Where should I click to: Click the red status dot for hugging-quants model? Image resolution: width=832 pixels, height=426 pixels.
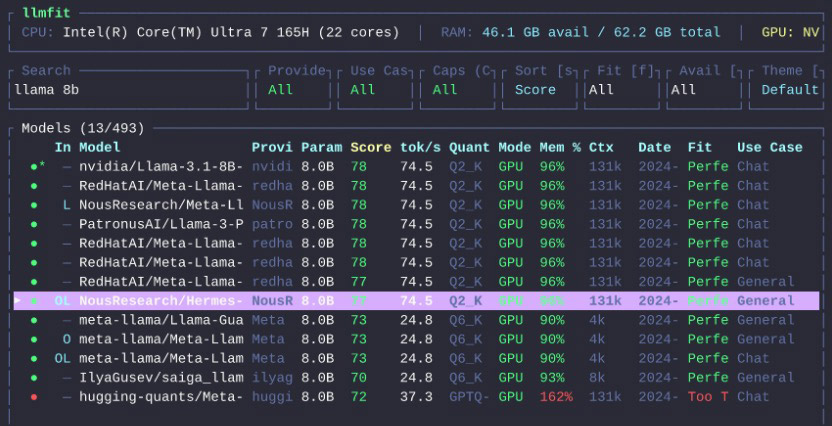(34, 397)
